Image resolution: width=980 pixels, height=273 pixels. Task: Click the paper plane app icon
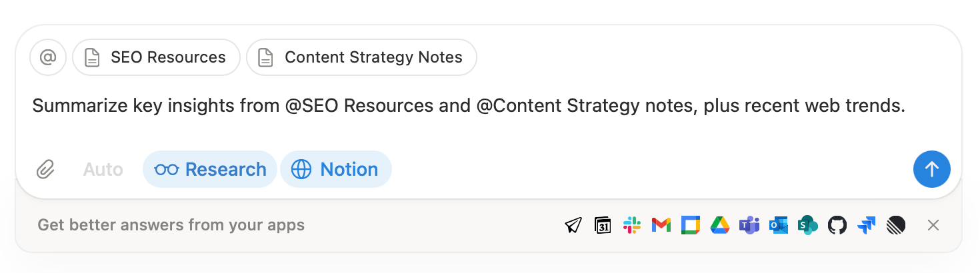(x=573, y=225)
